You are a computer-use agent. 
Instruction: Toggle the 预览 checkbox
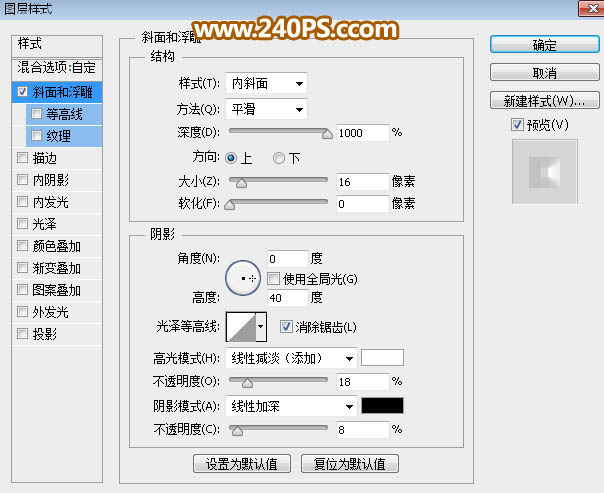pyautogui.click(x=517, y=124)
